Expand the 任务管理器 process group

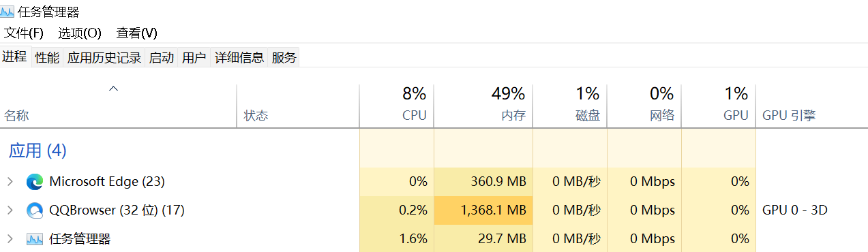(x=10, y=239)
